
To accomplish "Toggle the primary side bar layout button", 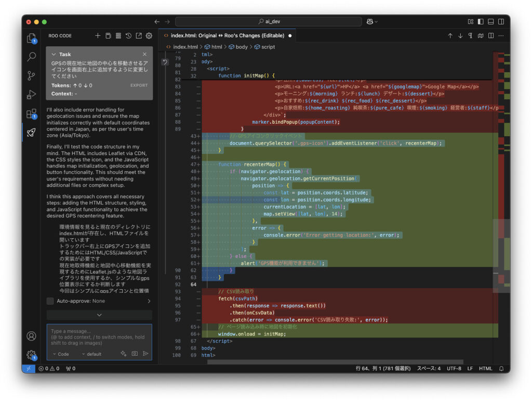I will [481, 22].
